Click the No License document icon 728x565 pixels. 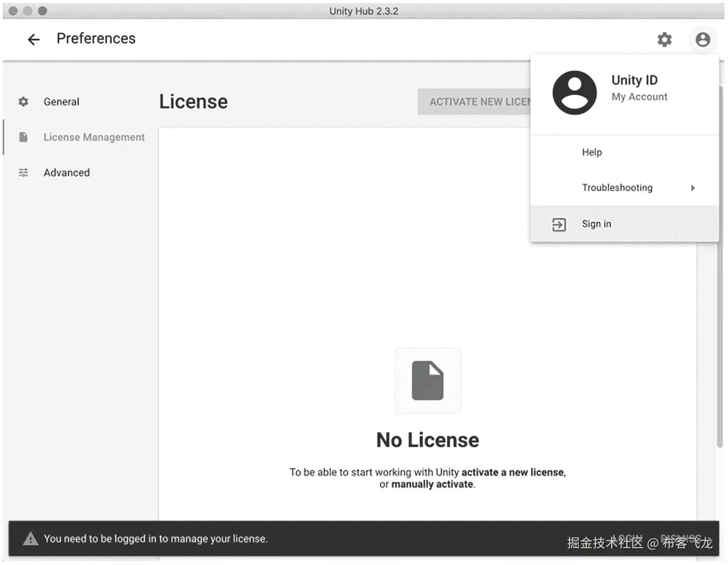pos(428,380)
